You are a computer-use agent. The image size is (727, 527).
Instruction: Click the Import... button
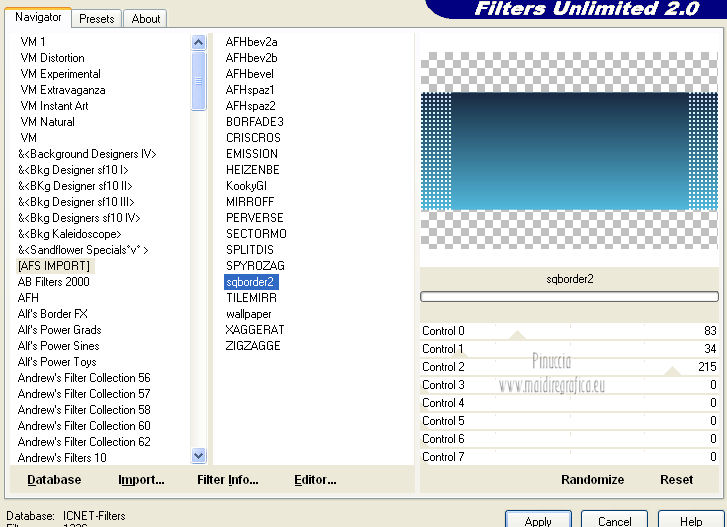[x=141, y=480]
